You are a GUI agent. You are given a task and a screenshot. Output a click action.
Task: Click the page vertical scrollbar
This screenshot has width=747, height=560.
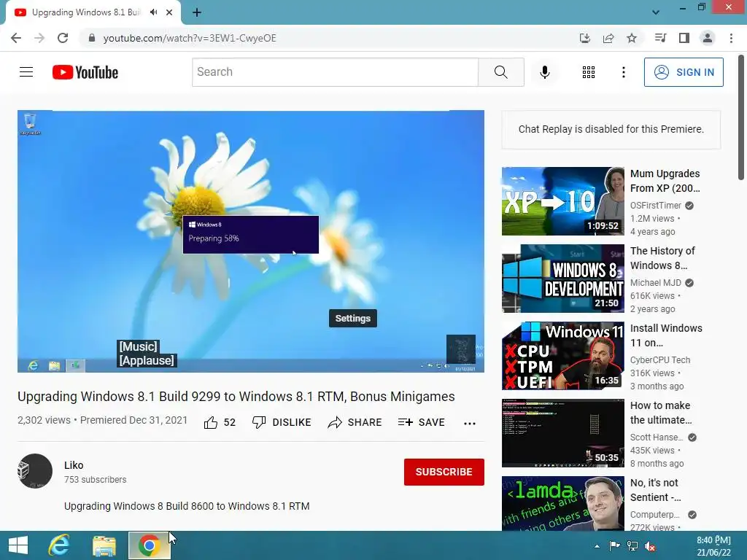pyautogui.click(x=741, y=117)
